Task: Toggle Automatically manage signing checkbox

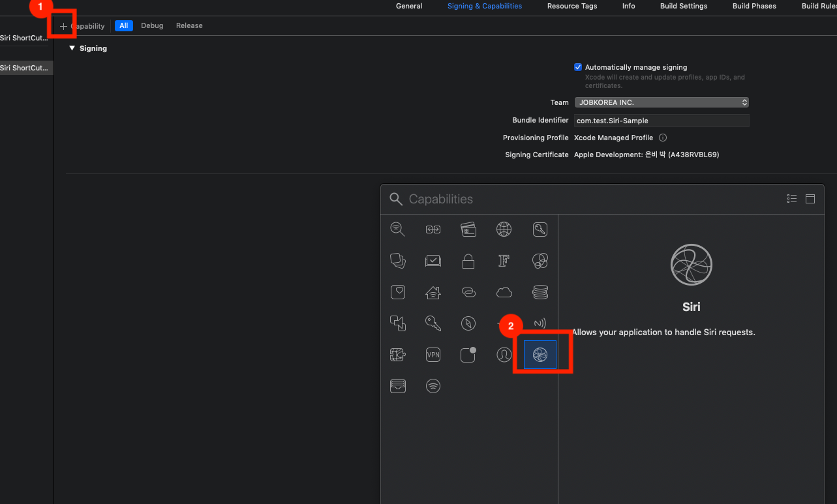Action: (577, 67)
